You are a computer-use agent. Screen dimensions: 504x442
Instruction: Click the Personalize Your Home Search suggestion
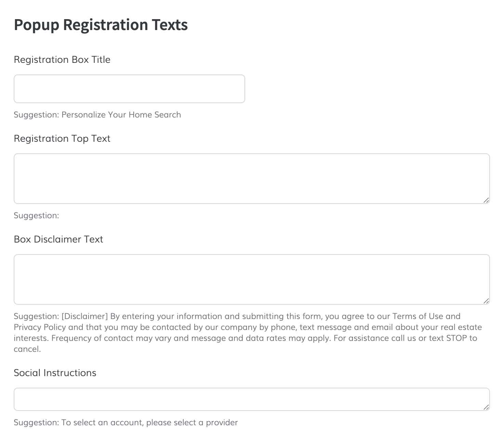(121, 115)
